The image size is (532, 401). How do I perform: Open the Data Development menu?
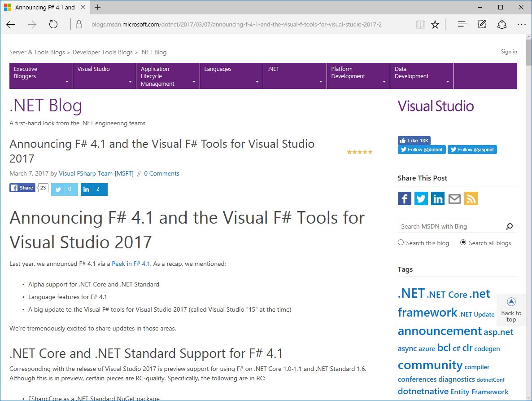tap(422, 75)
